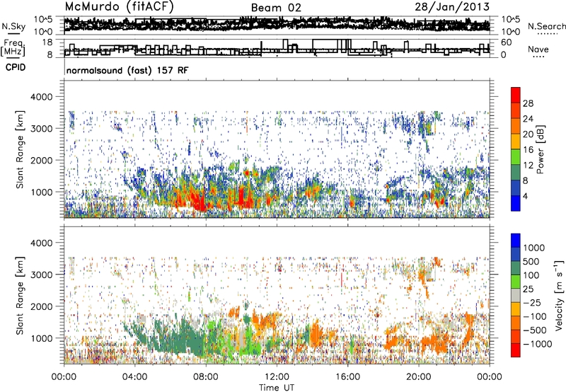Pick the gray Velocity swatch between -25 and 25
This screenshot has height=392, width=566.
point(516,295)
